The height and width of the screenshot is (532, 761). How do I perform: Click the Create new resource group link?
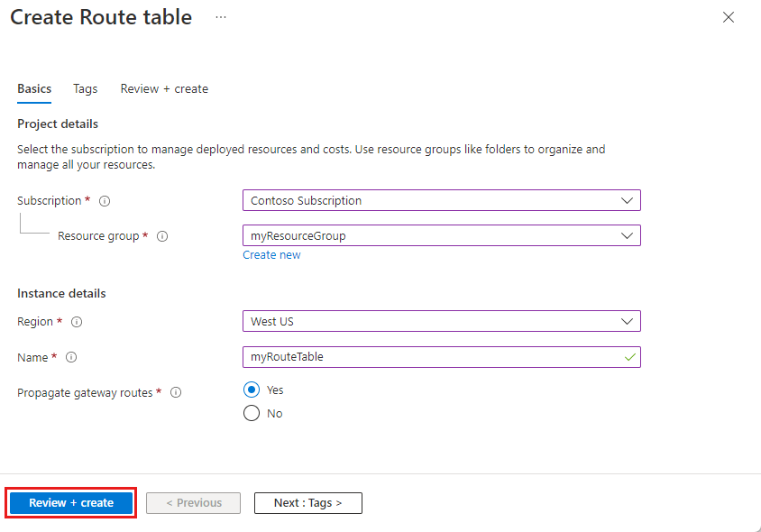[271, 254]
